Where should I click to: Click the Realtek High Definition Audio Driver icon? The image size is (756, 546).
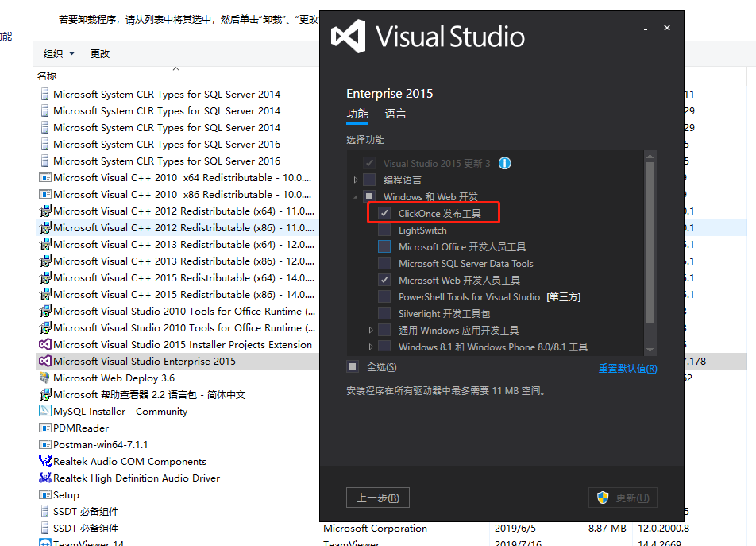[x=45, y=478]
